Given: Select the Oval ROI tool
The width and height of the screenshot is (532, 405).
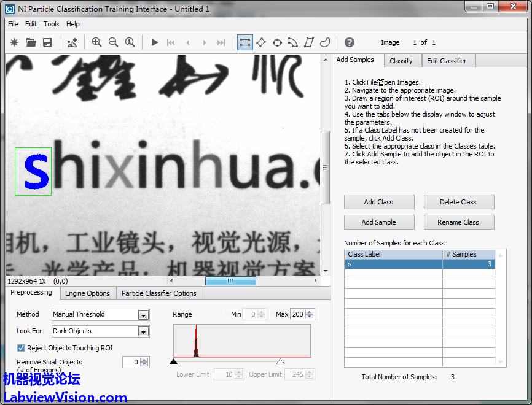Looking at the screenshot, I should (x=277, y=42).
